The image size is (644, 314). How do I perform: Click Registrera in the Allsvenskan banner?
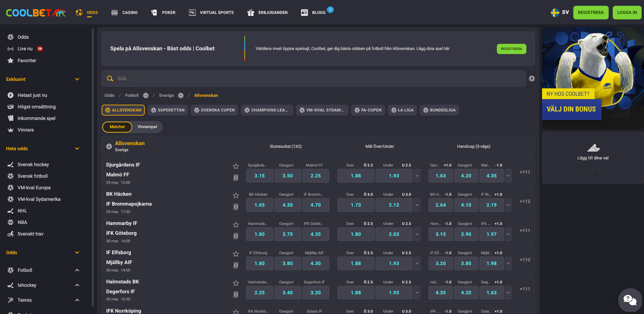tap(511, 49)
